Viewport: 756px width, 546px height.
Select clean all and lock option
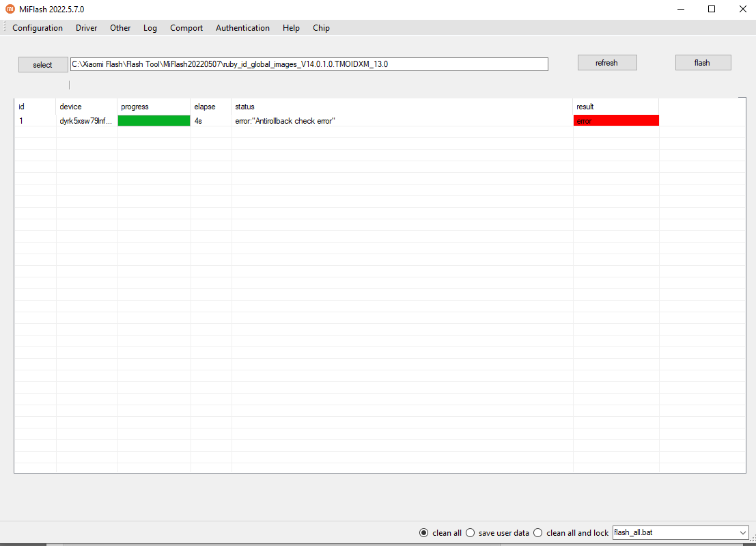538,533
